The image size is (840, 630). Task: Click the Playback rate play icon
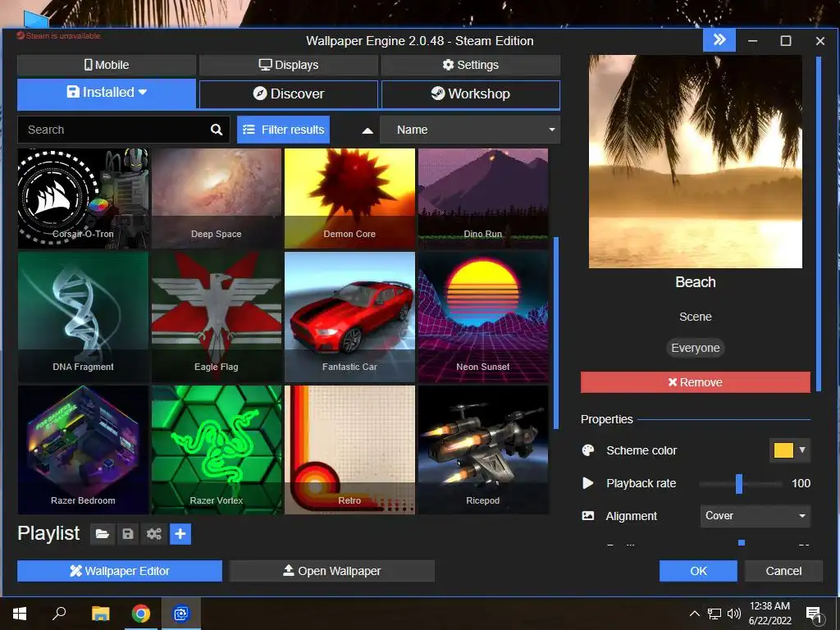click(x=587, y=483)
